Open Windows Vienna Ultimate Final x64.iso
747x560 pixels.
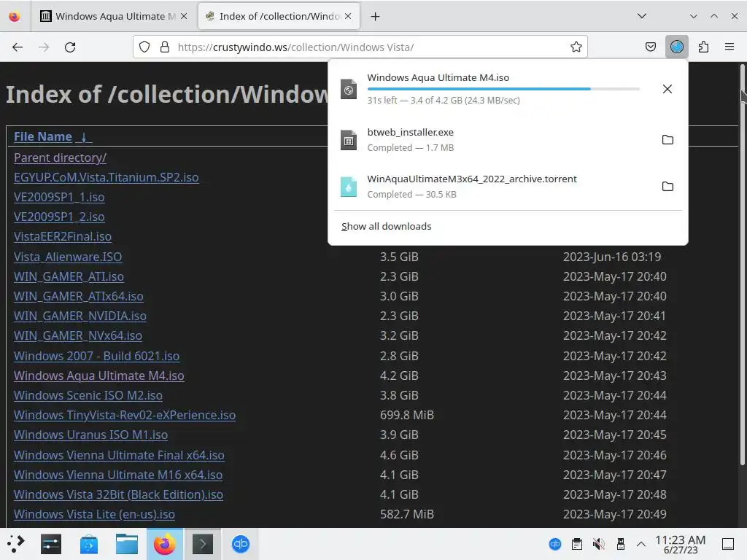[x=119, y=455]
